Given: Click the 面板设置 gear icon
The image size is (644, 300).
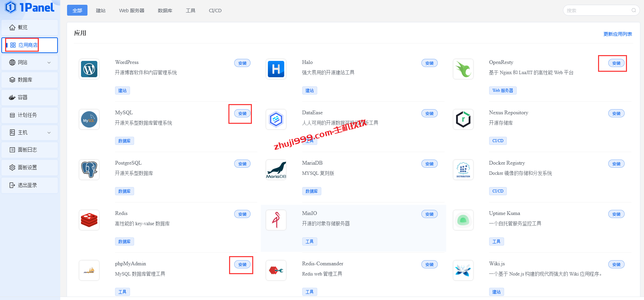Looking at the screenshot, I should 12,167.
